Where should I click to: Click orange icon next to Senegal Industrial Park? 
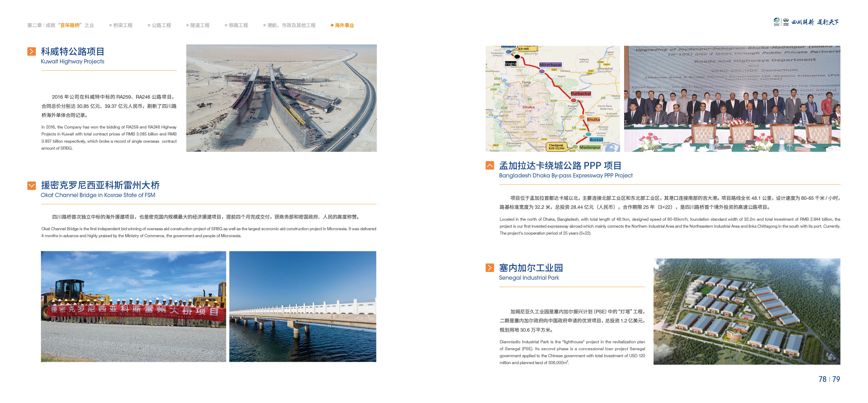point(490,268)
